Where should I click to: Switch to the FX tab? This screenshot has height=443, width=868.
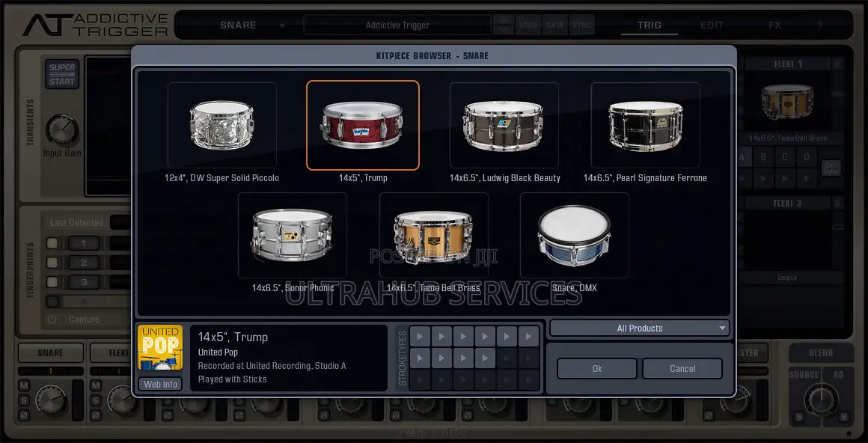coord(775,25)
